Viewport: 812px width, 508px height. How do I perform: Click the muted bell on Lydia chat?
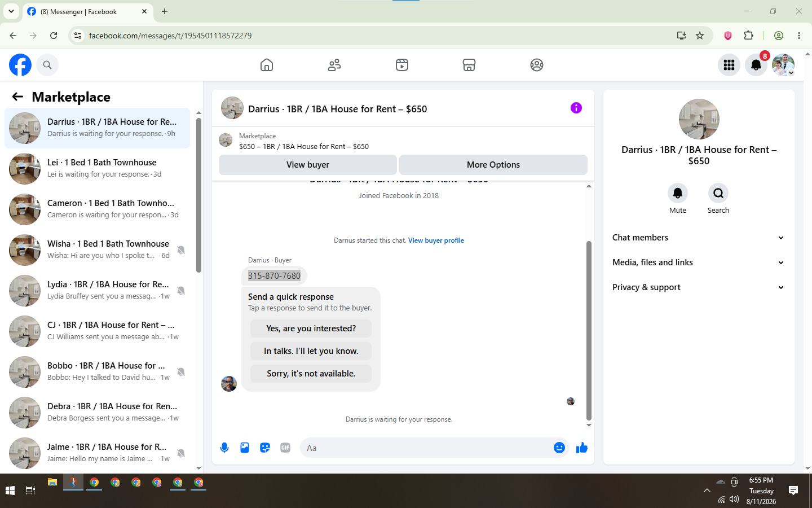point(181,291)
